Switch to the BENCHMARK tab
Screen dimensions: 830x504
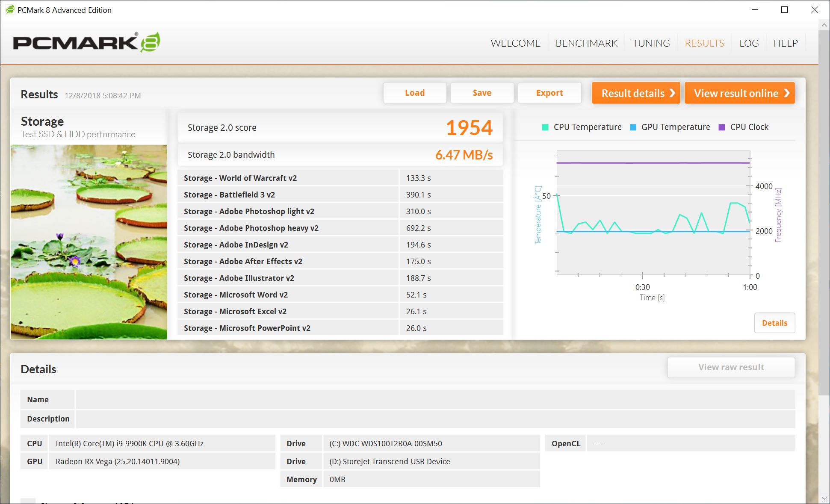pos(586,43)
